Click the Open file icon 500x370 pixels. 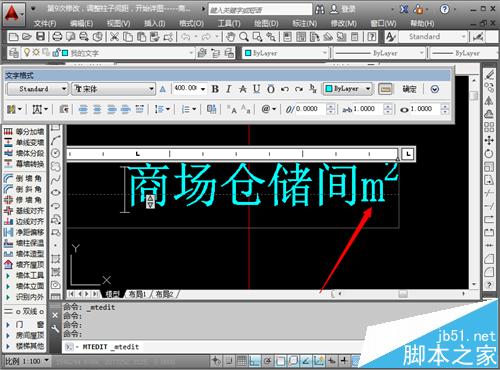point(27,37)
